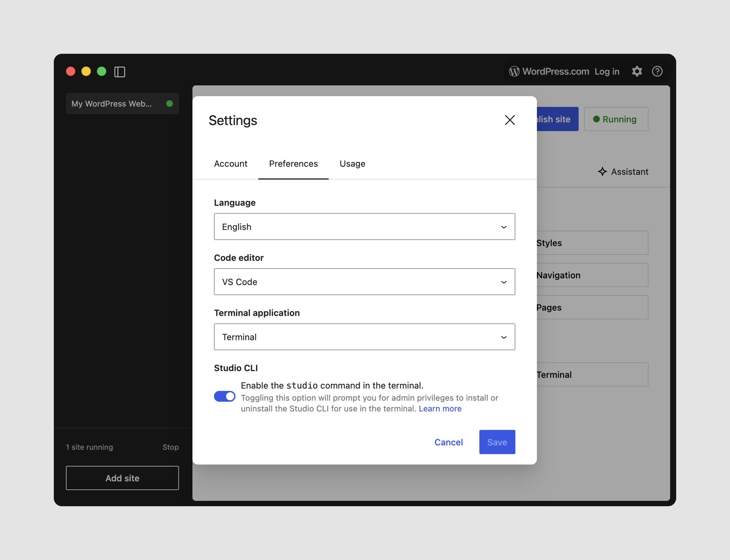The width and height of the screenshot is (730, 560).
Task: Open the Language dropdown showing English
Action: tap(364, 227)
